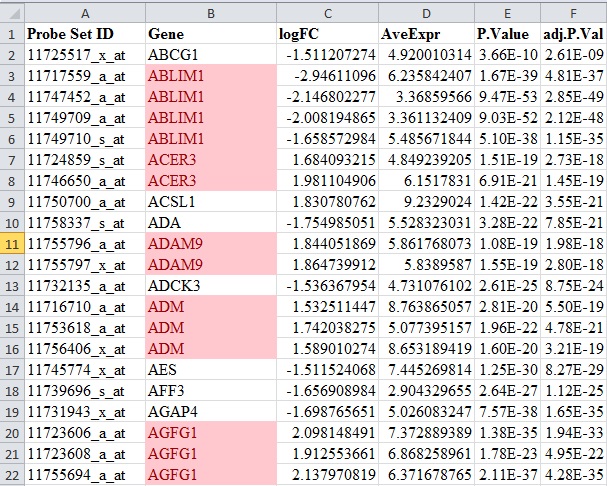The width and height of the screenshot is (607, 486).
Task: Click AveExpr value 8.763865057
Action: pos(426,307)
